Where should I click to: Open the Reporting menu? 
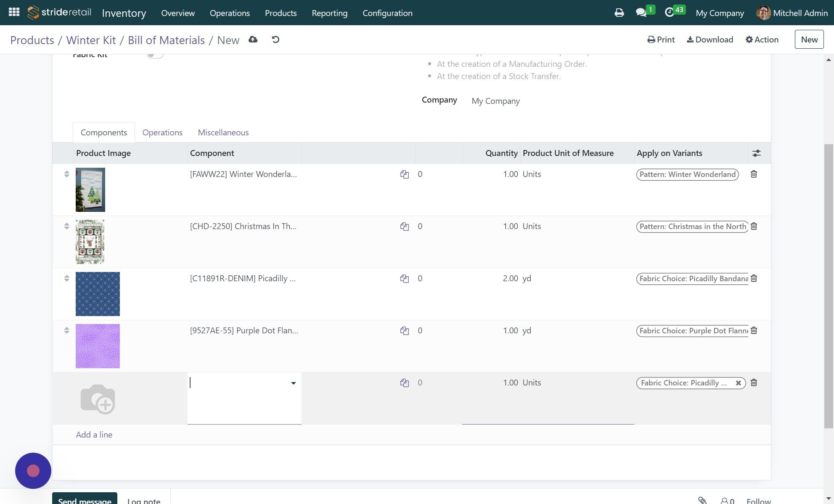(329, 13)
